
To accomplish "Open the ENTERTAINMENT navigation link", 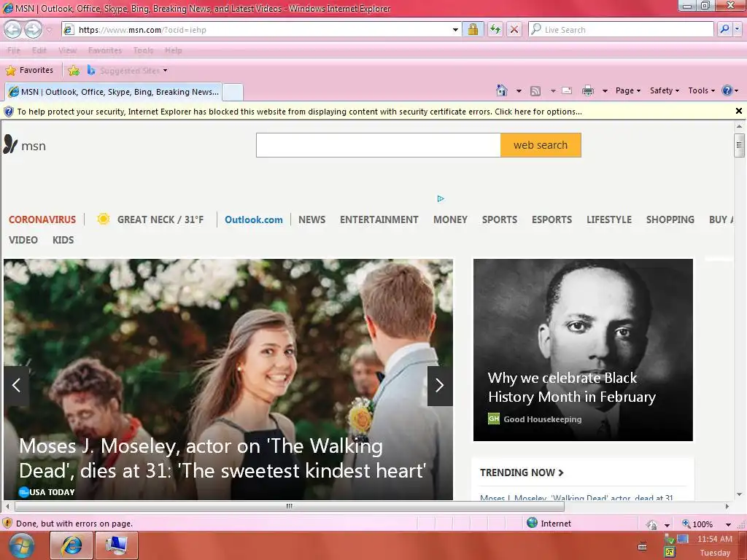I will click(x=379, y=219).
